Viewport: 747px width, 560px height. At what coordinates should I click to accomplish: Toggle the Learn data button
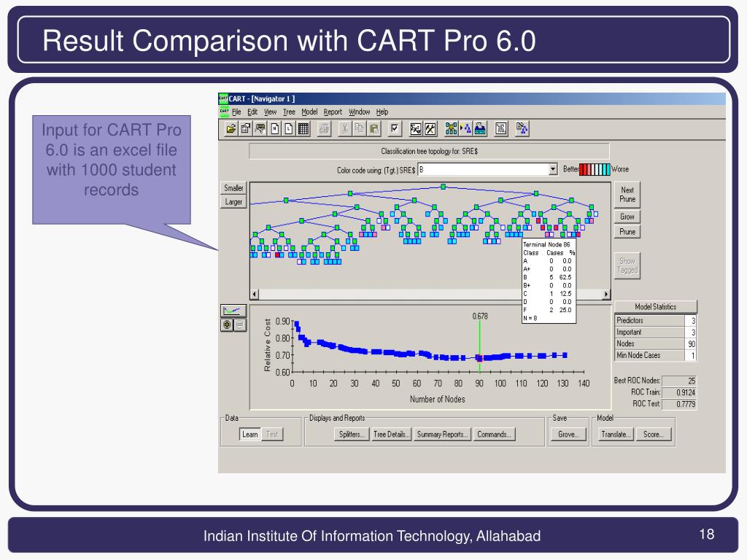(x=249, y=435)
